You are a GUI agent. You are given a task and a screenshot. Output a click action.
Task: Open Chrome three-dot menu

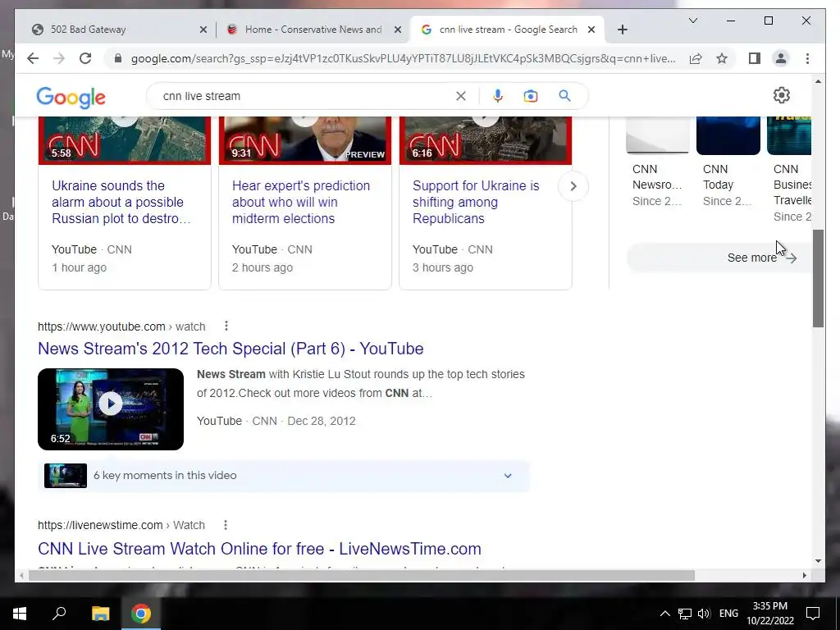(x=807, y=58)
